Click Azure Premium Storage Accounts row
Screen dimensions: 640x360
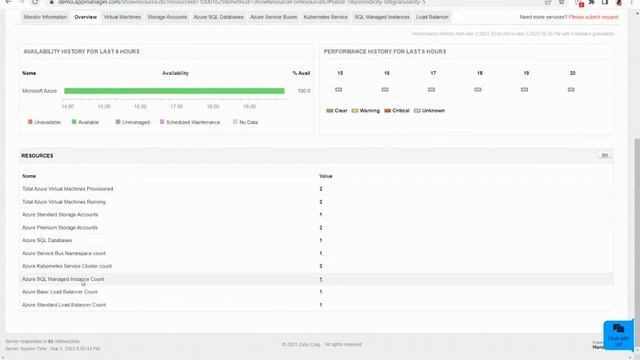[x=316, y=228]
